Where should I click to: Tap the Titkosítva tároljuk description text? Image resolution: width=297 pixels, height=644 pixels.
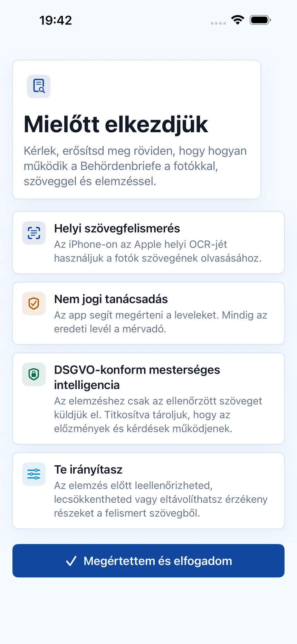point(158,415)
